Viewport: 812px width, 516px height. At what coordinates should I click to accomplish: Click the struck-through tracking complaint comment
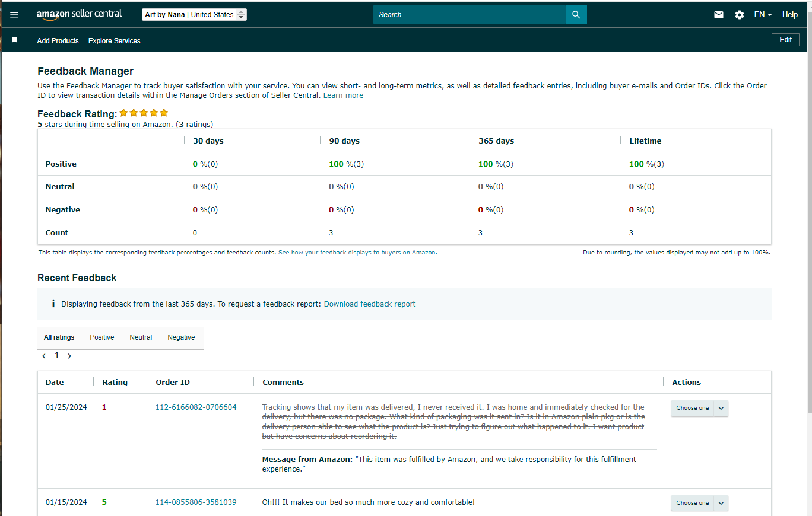click(453, 422)
